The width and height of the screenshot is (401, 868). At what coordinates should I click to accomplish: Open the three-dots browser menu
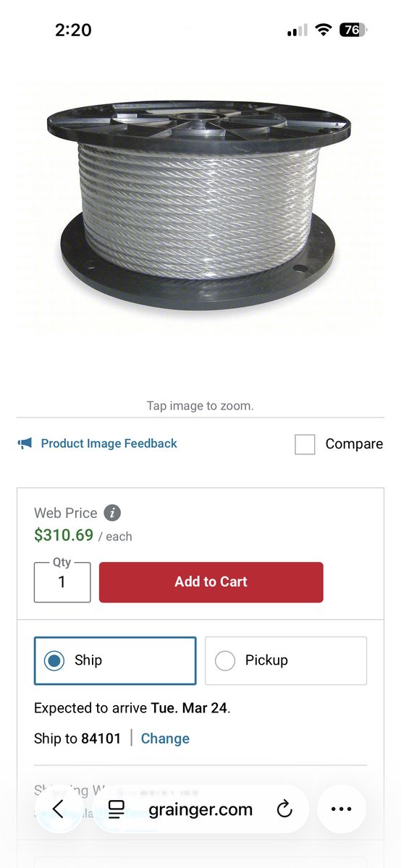(341, 809)
